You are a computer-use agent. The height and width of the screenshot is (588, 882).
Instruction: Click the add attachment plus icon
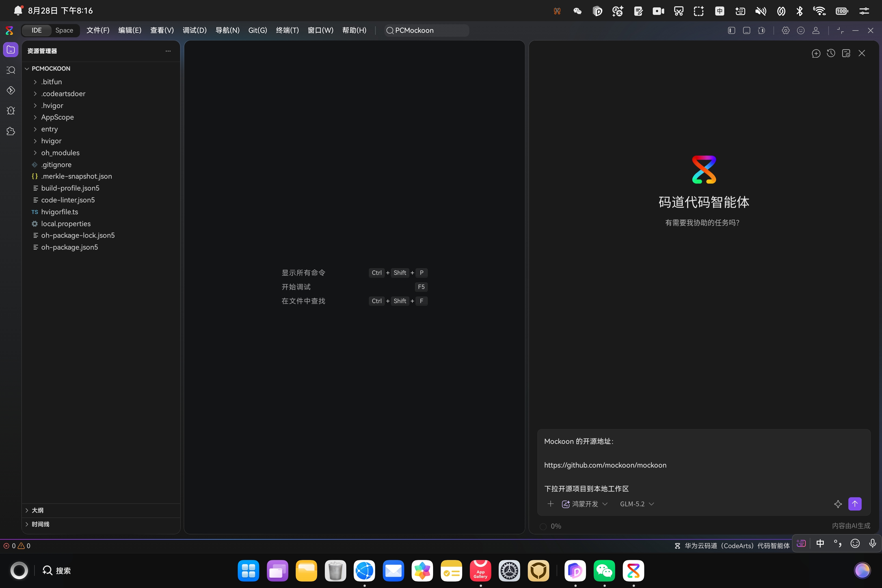550,504
